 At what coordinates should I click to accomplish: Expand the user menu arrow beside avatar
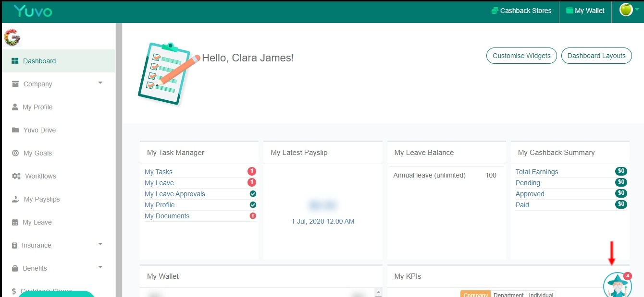tap(637, 9)
